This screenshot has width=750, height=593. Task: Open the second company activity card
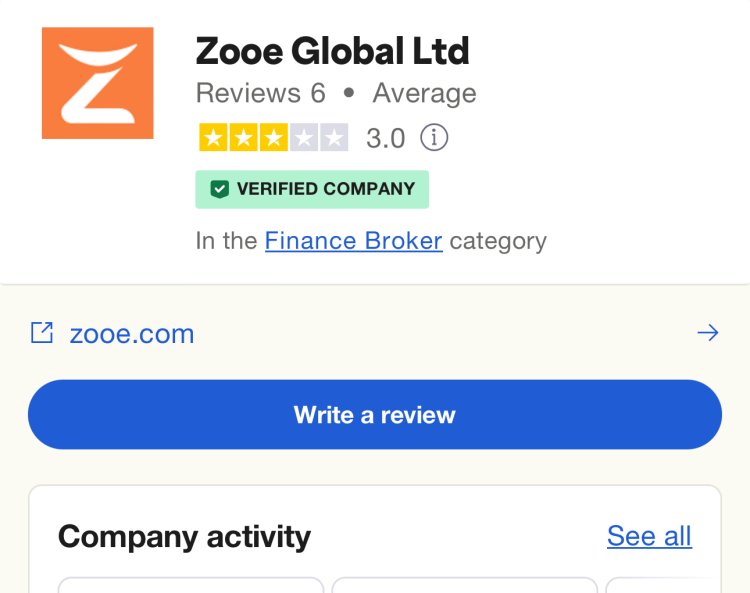[x=464, y=585]
